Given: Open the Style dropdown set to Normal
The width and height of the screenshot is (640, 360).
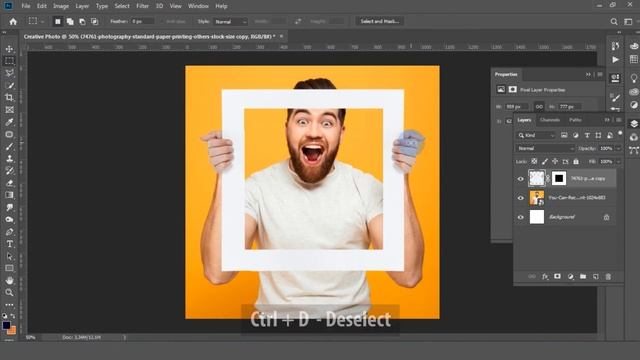Looking at the screenshot, I should pyautogui.click(x=231, y=22).
